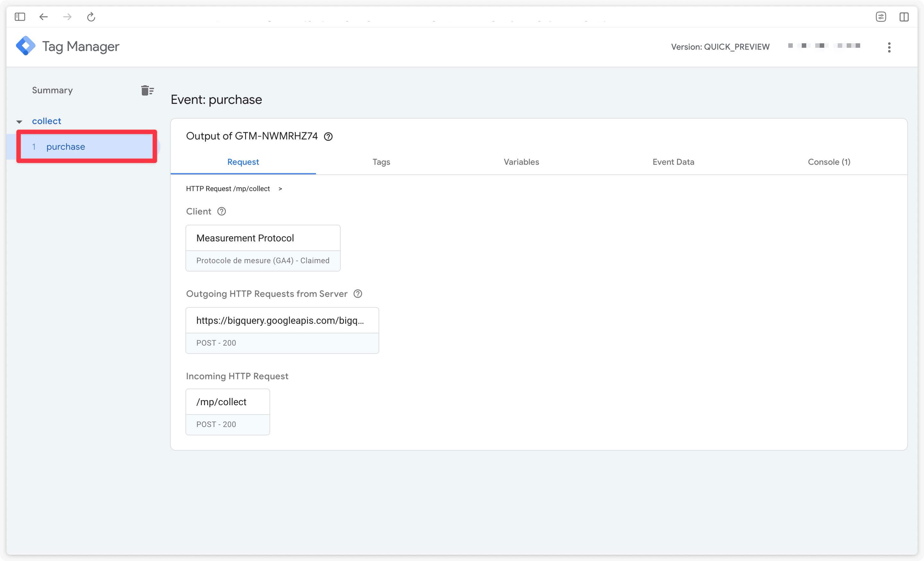Open the bigquery.googleapis.com outgoing request card

282,331
